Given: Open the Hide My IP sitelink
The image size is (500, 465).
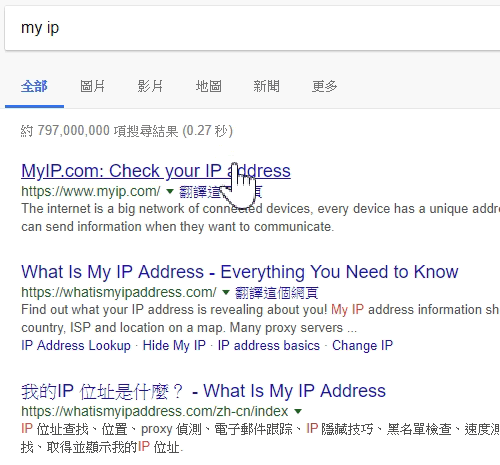Looking at the screenshot, I should point(174,345).
